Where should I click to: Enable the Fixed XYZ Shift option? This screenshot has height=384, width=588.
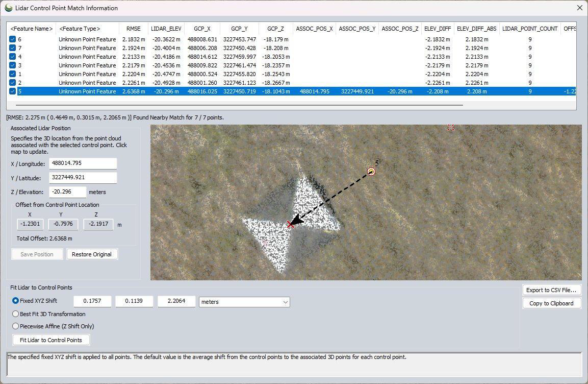coord(16,301)
